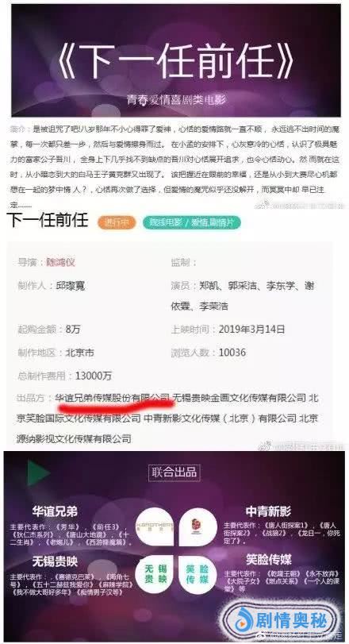Click the Weibo watermark icon above 联合出品
Image resolution: width=349 pixels, height=644 pixels.
(266, 445)
